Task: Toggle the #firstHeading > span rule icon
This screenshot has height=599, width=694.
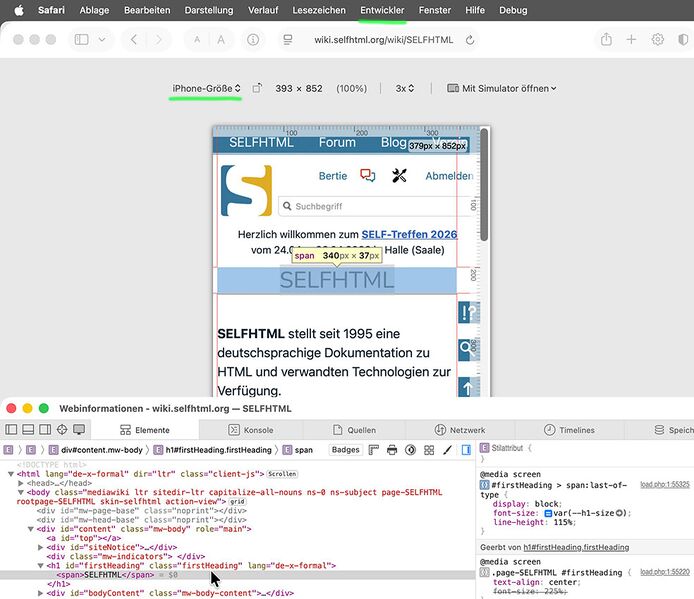Action: tap(484, 485)
